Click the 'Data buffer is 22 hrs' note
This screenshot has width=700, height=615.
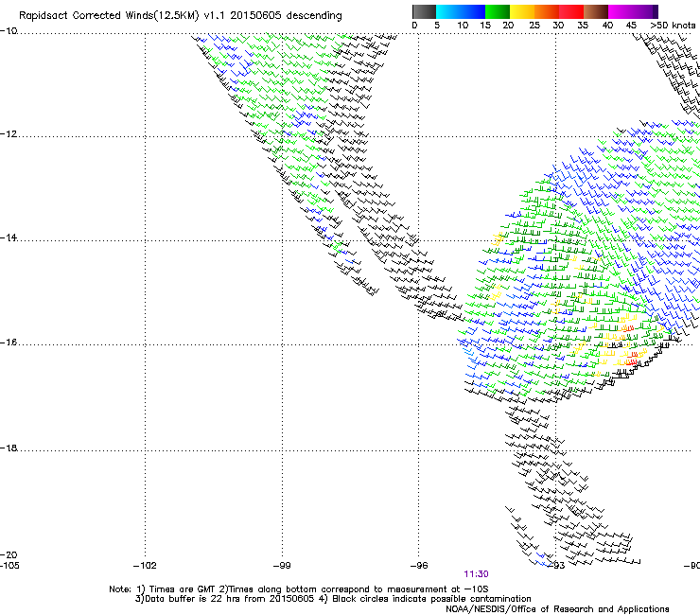point(333,599)
